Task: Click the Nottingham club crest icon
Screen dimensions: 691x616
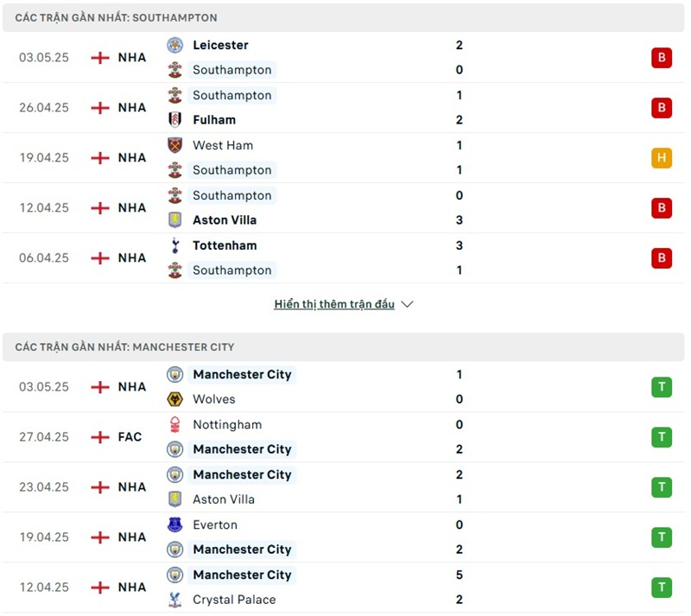Action: point(175,424)
